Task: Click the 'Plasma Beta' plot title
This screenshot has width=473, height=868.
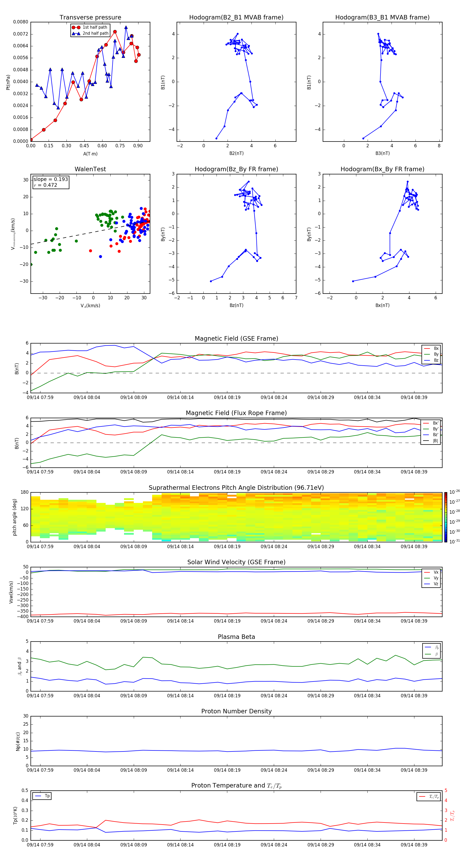Action: point(236,637)
